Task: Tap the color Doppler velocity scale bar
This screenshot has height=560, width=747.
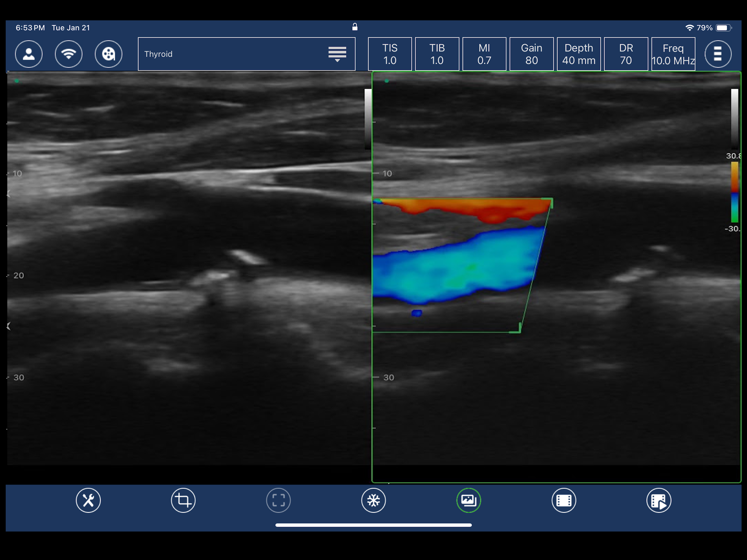Action: 735,192
